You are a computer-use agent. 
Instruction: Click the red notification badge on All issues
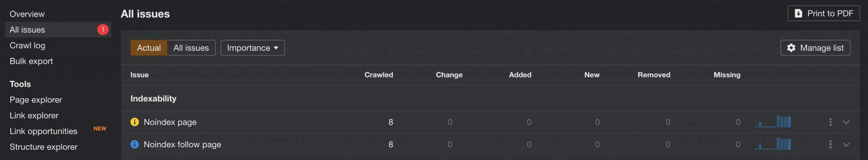click(x=103, y=30)
